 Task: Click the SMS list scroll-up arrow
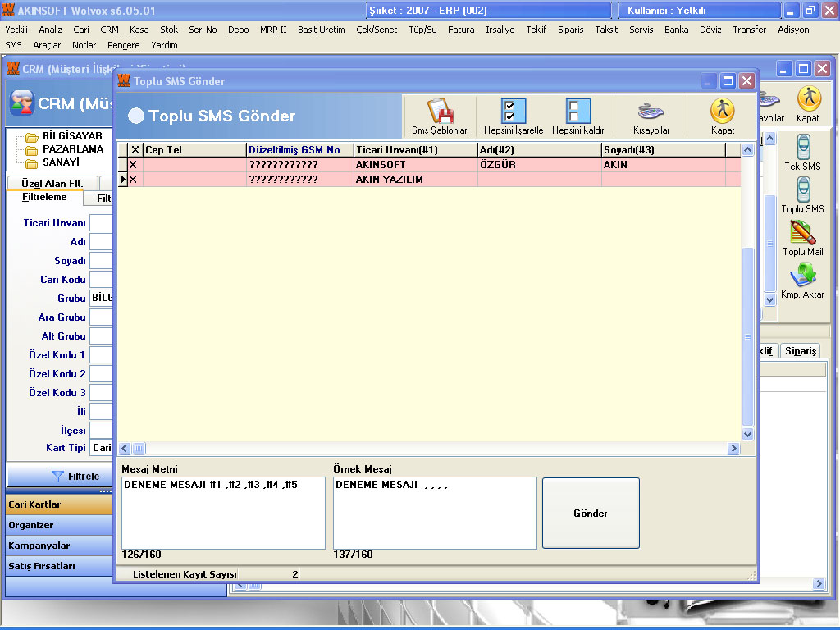pos(748,150)
